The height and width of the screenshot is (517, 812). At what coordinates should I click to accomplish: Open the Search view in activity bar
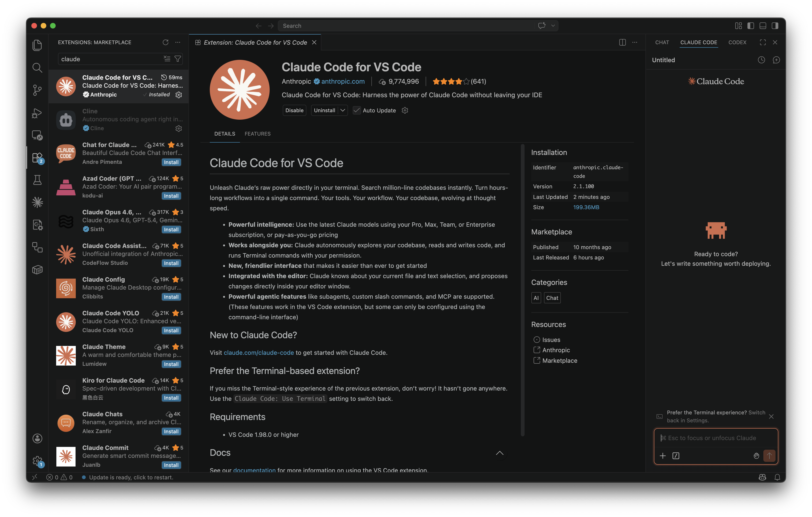click(37, 68)
